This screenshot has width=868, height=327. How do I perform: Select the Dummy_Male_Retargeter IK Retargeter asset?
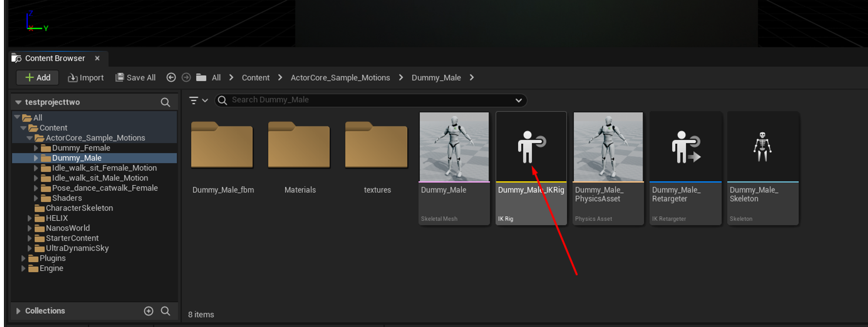tap(685, 148)
